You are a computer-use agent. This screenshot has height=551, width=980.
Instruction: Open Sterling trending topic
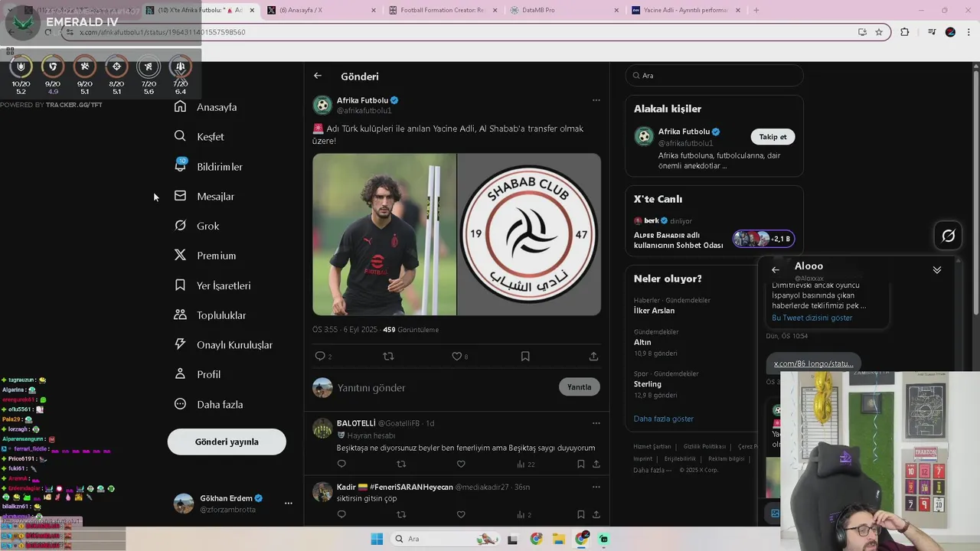(647, 384)
